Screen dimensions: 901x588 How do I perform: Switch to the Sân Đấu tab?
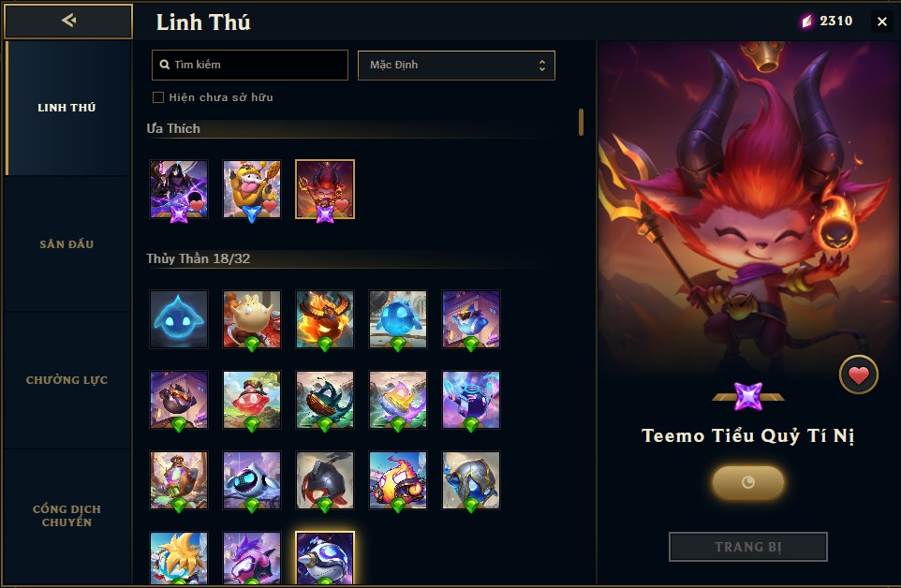[x=66, y=244]
